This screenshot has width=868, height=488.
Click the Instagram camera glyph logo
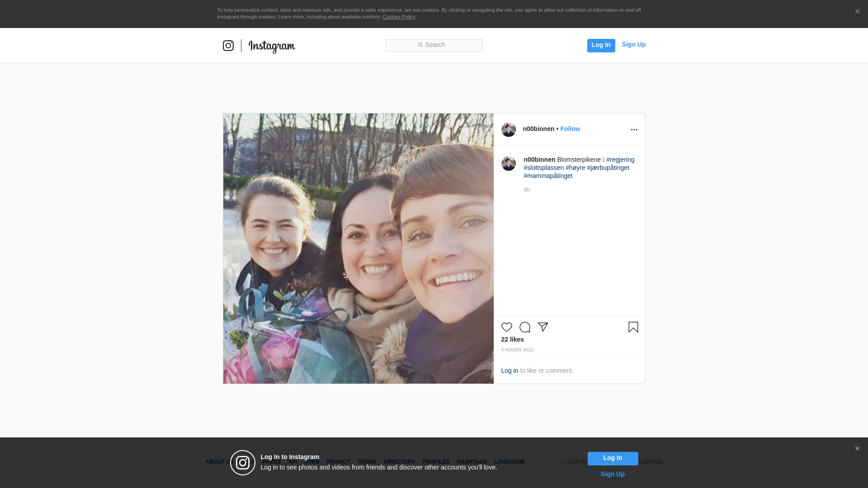pos(228,46)
